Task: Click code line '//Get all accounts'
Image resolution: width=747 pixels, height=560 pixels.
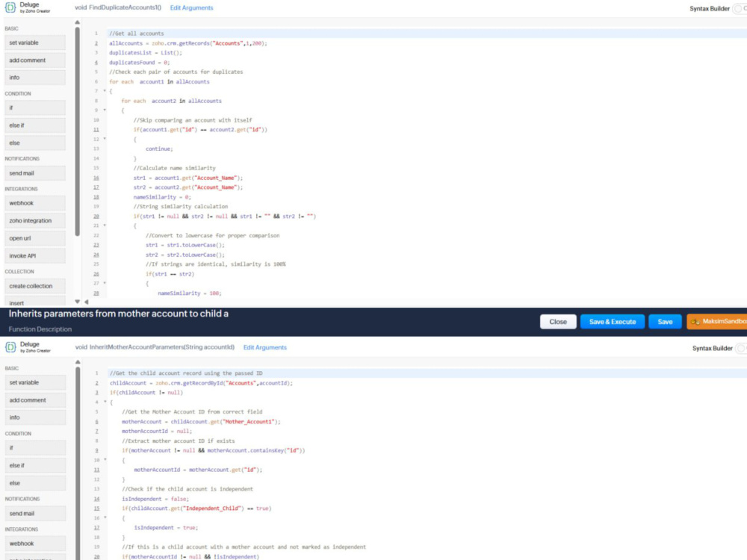Action: [x=136, y=34]
